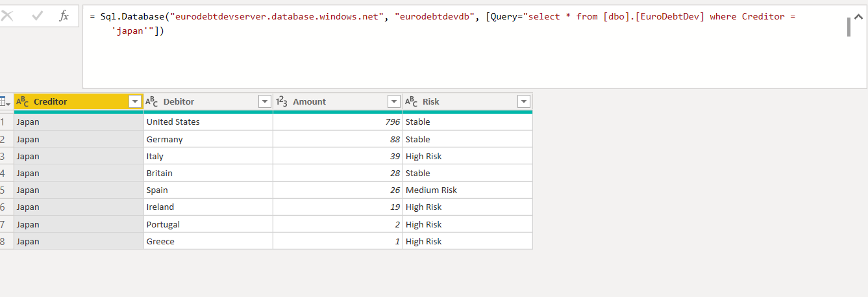This screenshot has height=297, width=868.
Task: Select the Amount cell showing 19
Action: click(x=338, y=207)
